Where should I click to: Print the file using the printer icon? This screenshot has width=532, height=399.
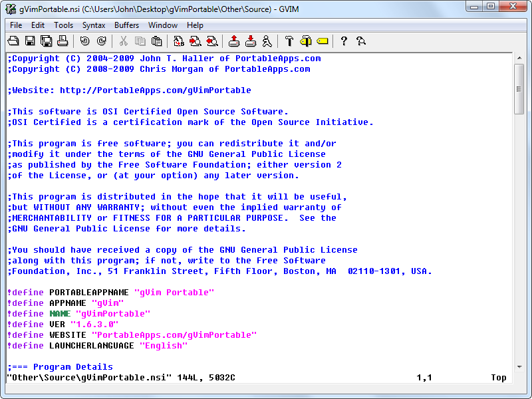tap(61, 41)
